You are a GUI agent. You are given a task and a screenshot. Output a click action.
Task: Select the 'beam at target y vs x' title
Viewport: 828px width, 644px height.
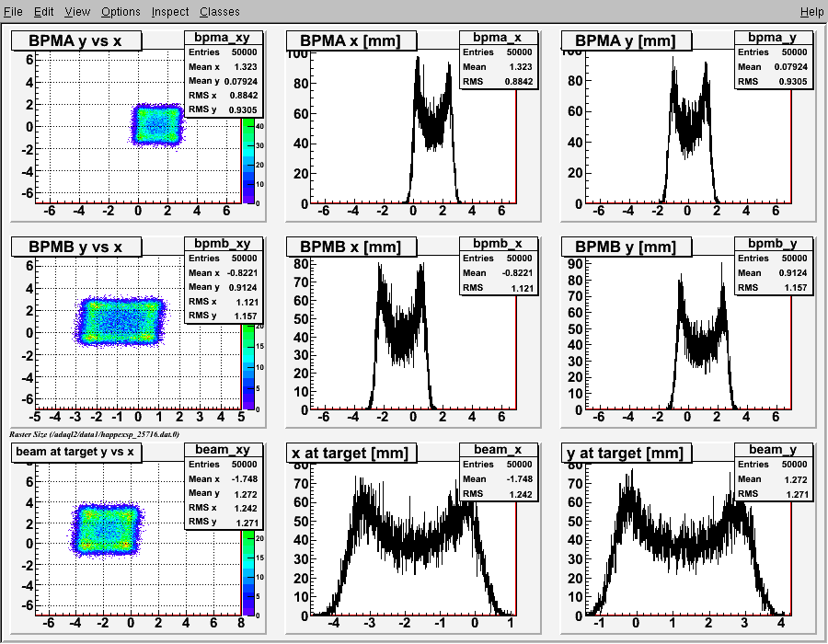click(76, 452)
